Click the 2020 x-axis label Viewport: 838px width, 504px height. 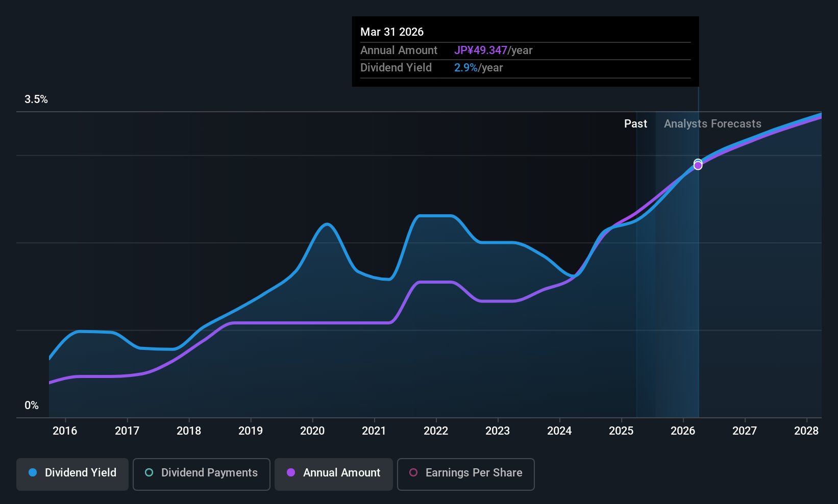coord(312,431)
